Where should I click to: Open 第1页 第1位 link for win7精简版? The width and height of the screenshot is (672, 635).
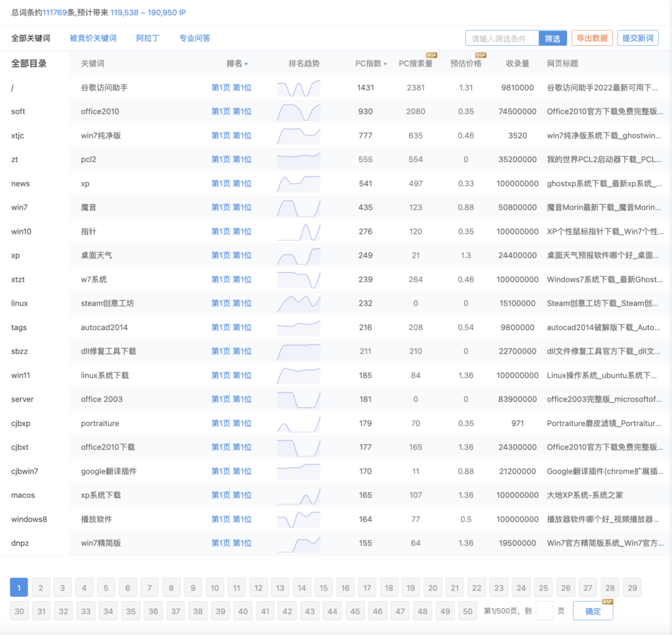click(232, 543)
